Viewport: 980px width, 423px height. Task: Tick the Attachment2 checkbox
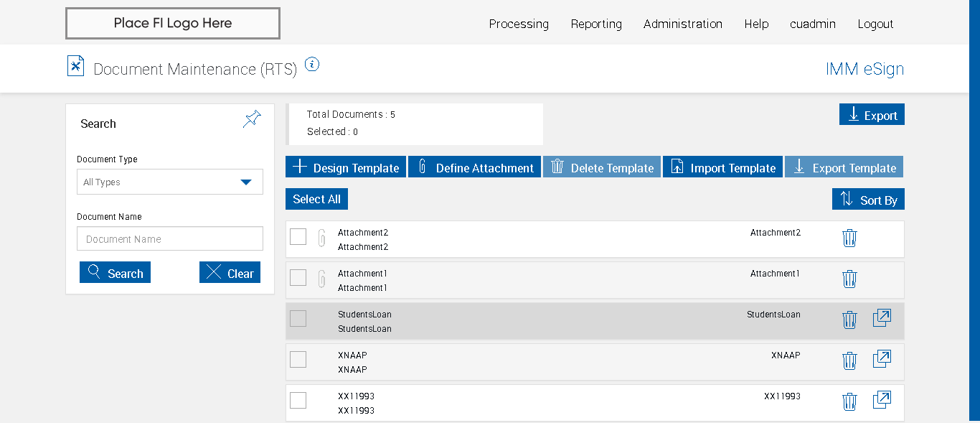pyautogui.click(x=298, y=236)
